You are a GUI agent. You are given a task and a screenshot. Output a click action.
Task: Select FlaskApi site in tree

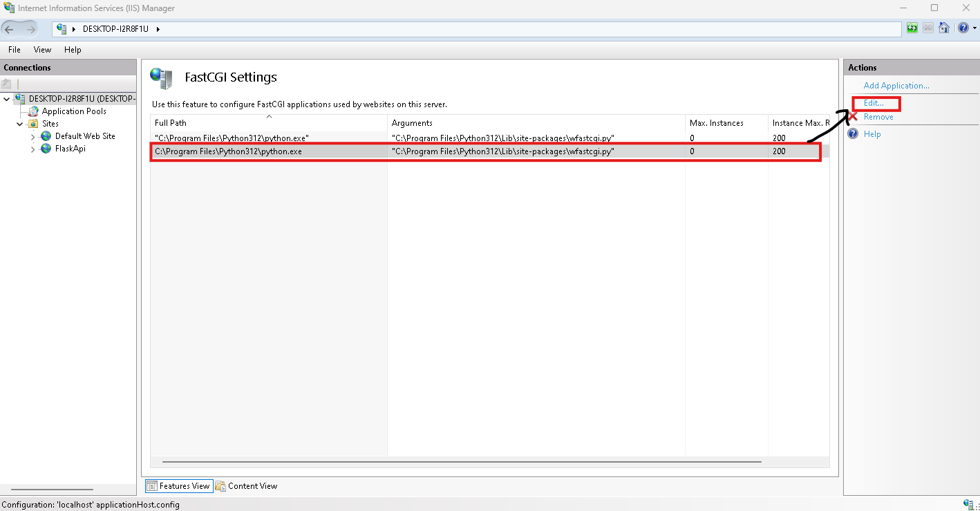pyautogui.click(x=70, y=149)
